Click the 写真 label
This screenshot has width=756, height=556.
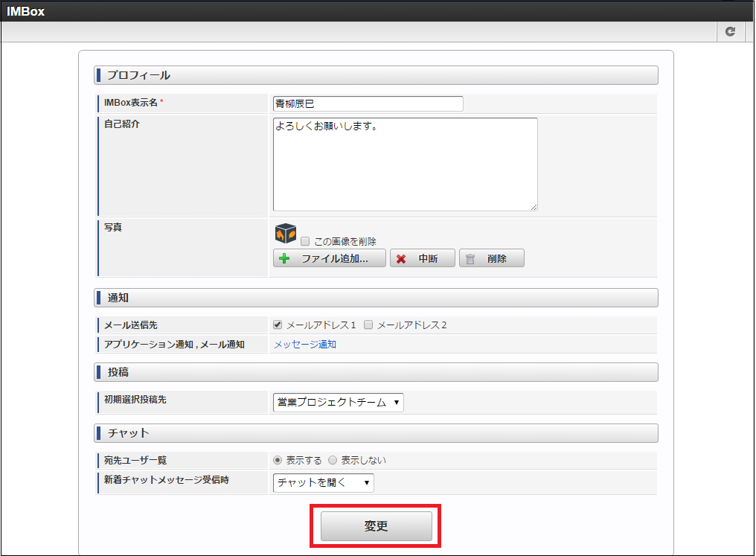pyautogui.click(x=113, y=227)
